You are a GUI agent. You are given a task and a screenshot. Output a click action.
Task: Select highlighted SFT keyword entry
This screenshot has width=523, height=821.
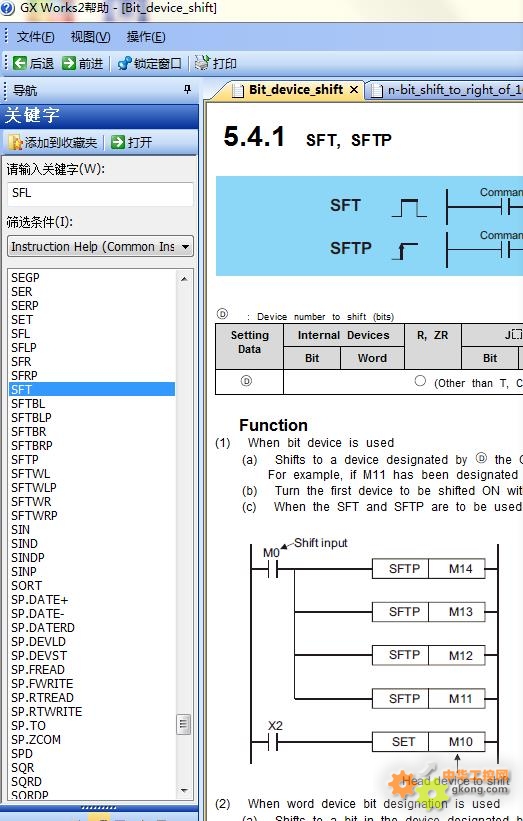[92, 390]
